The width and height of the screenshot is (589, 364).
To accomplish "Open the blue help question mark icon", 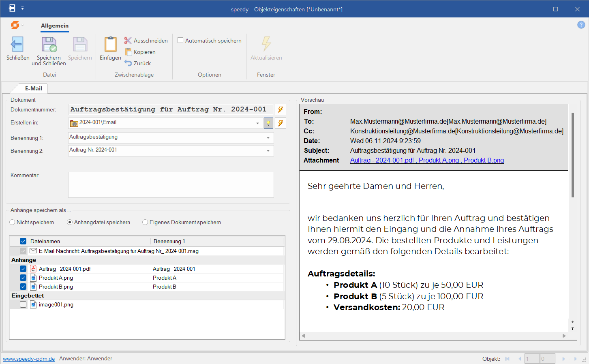I will tap(581, 25).
